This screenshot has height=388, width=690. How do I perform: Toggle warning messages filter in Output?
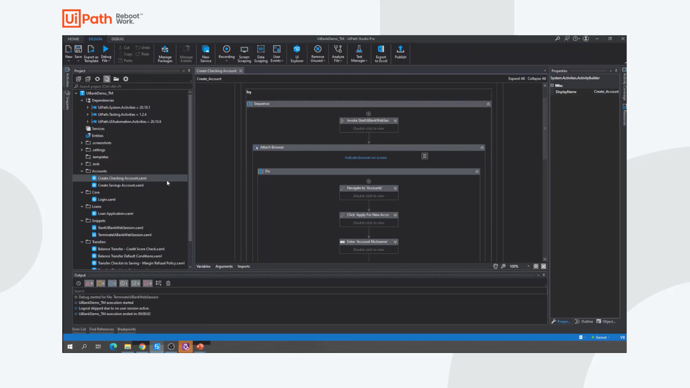[x=101, y=283]
